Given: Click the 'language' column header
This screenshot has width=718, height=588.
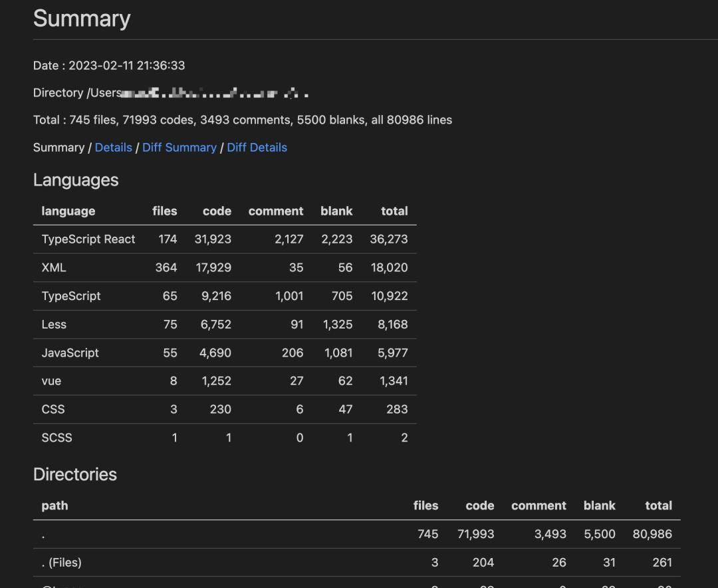Looking at the screenshot, I should 68,212.
